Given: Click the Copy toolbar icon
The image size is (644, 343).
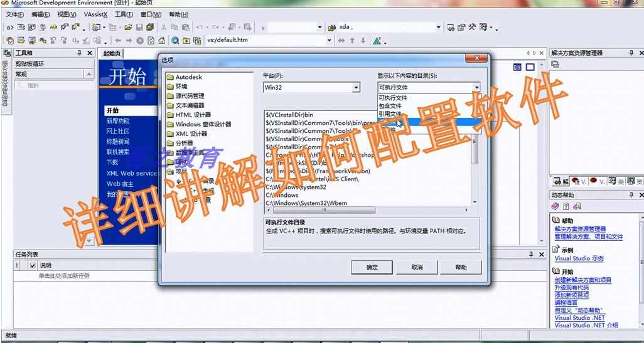Looking at the screenshot, I should pyautogui.click(x=174, y=27).
